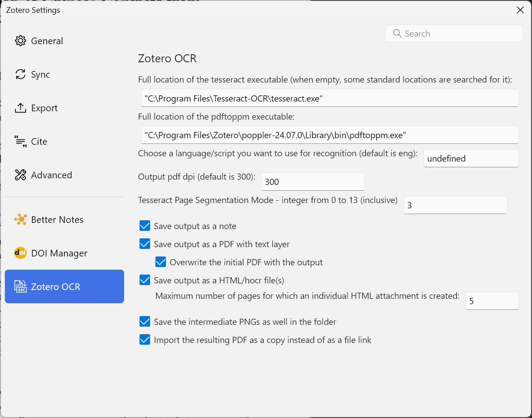
Task: Open the General settings pane
Action: click(x=64, y=41)
